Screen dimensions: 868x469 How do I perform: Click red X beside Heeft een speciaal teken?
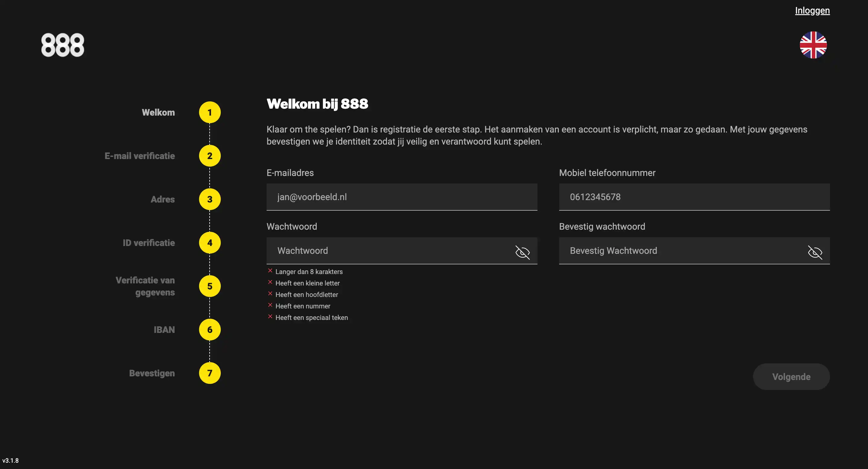click(270, 317)
